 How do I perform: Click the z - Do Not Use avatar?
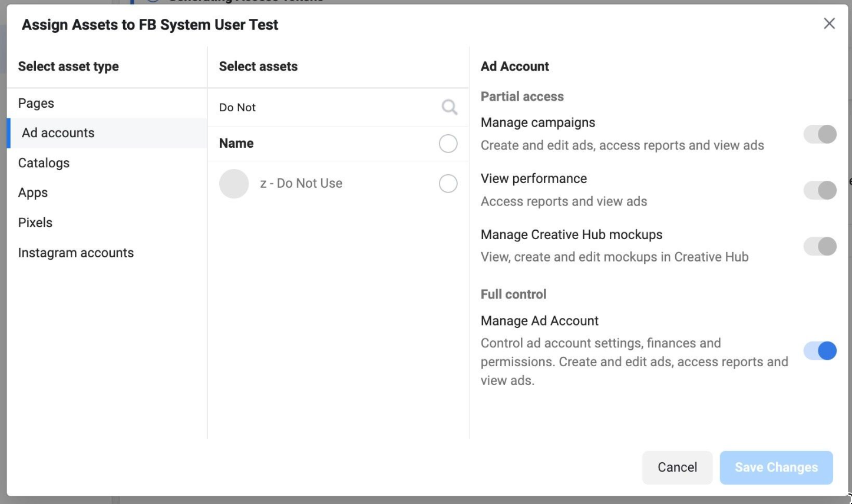tap(234, 184)
